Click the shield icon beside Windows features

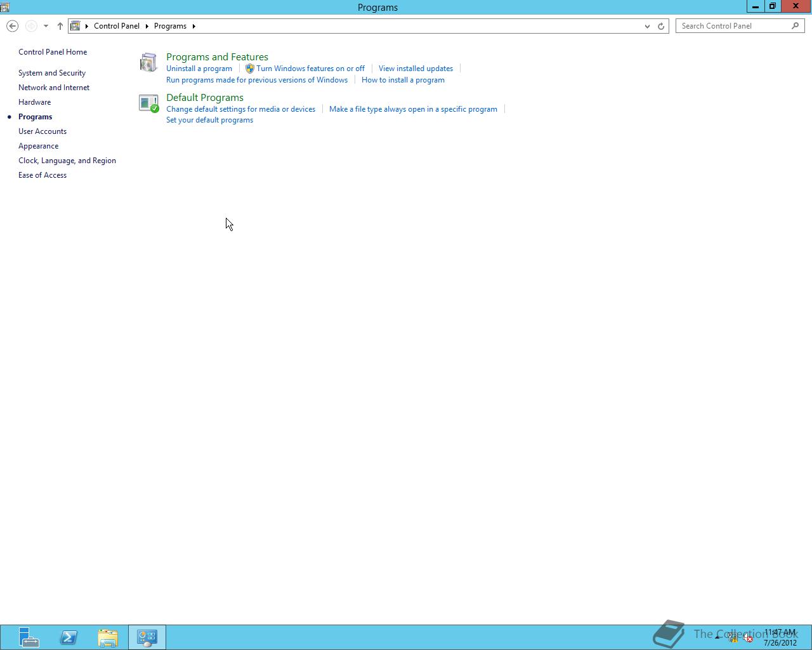point(250,69)
